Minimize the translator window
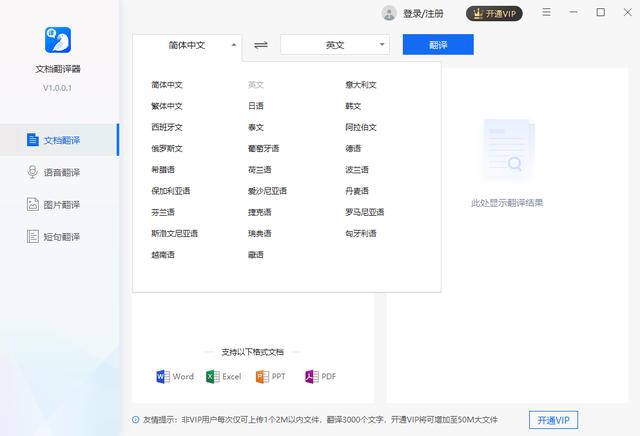 (573, 12)
